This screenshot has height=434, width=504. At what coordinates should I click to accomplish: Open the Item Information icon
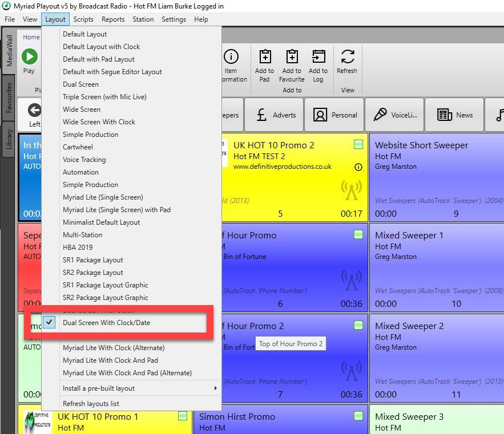click(231, 56)
